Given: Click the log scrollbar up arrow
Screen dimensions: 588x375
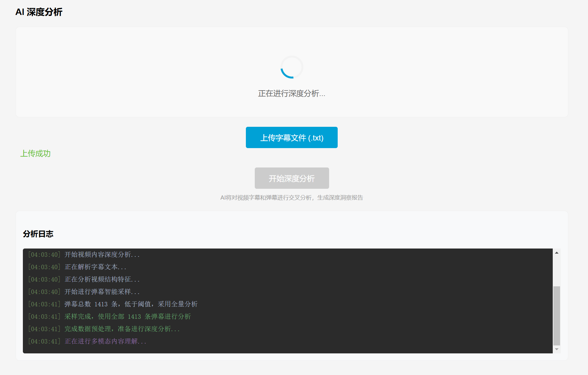Looking at the screenshot, I should coord(557,253).
